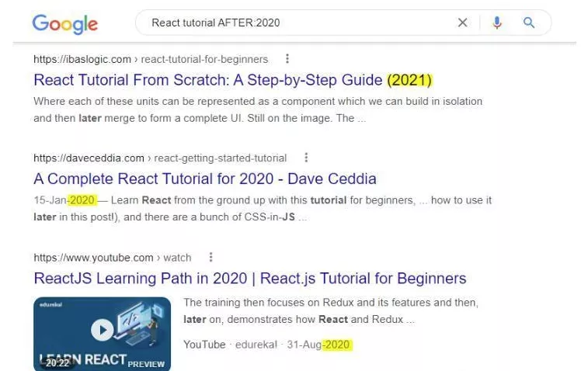
Task: Start voice search with microphone icon
Action: coord(497,23)
